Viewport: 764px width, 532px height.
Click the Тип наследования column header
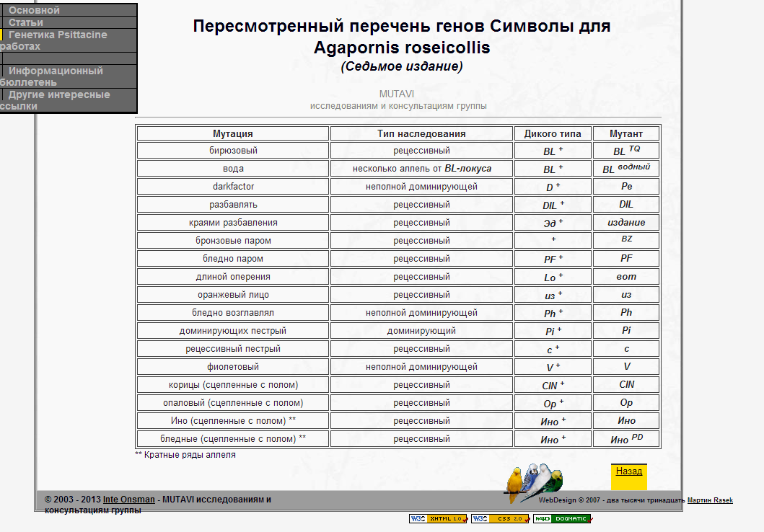coord(421,133)
